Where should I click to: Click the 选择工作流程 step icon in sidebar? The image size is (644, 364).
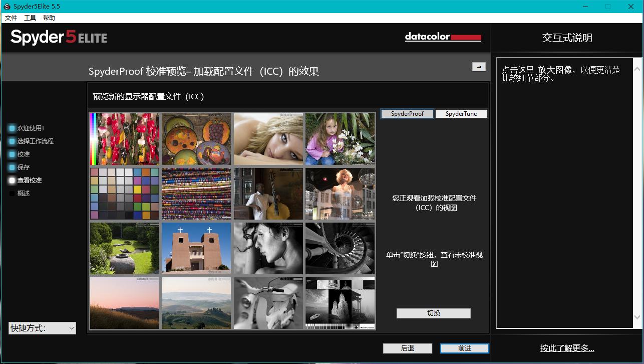[x=12, y=141]
